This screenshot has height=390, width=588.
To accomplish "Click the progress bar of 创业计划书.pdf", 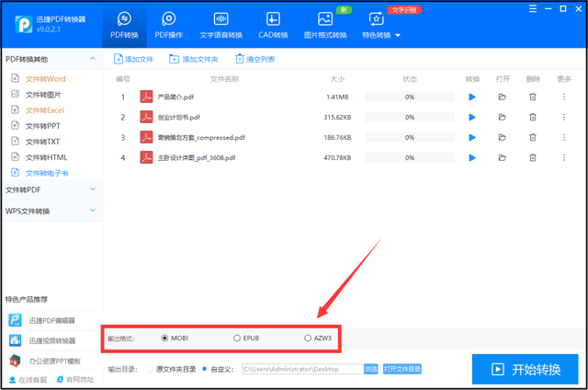I will [410, 117].
